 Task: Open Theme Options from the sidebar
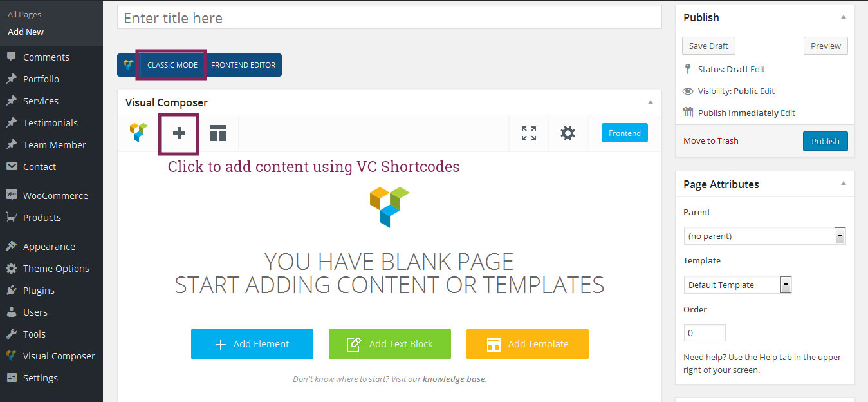[x=56, y=269]
